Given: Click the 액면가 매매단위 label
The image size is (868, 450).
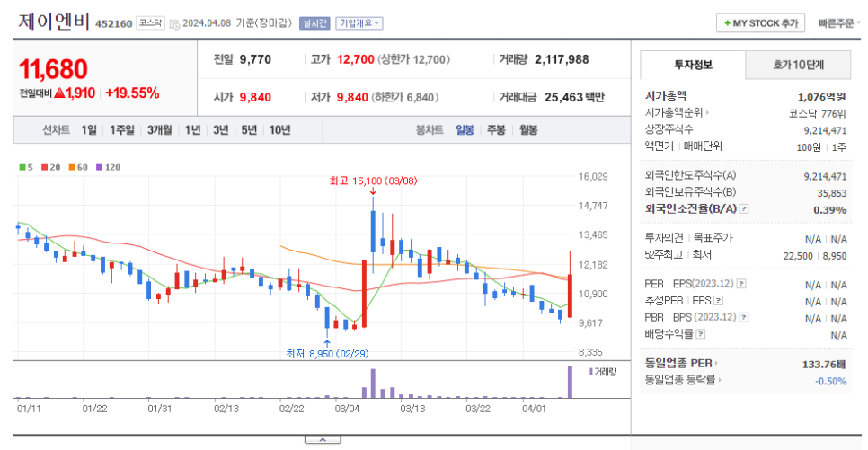Looking at the screenshot, I should coord(683,146).
